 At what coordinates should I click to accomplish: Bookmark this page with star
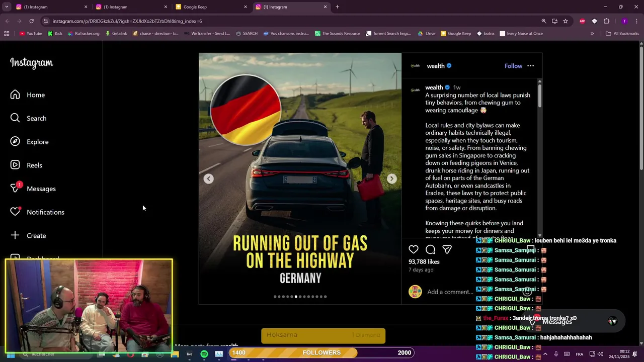(x=566, y=21)
